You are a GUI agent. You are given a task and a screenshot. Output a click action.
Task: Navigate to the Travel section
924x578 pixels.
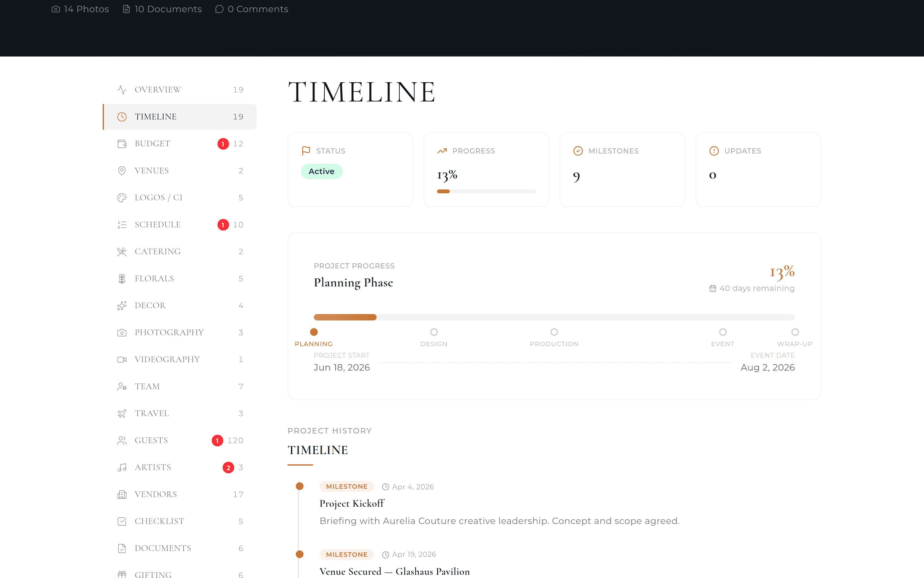(x=180, y=414)
